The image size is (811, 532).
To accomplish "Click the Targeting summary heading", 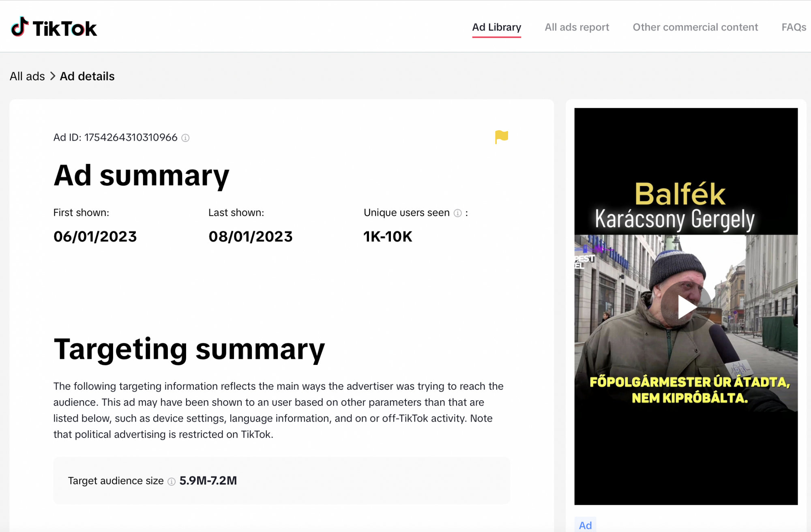I will pos(189,349).
